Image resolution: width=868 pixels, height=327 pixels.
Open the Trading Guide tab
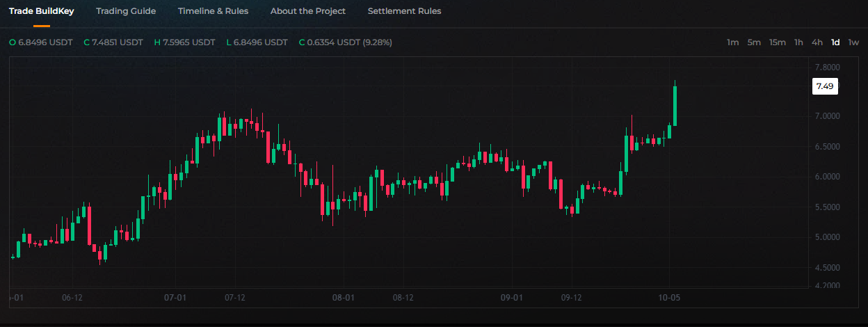point(126,11)
